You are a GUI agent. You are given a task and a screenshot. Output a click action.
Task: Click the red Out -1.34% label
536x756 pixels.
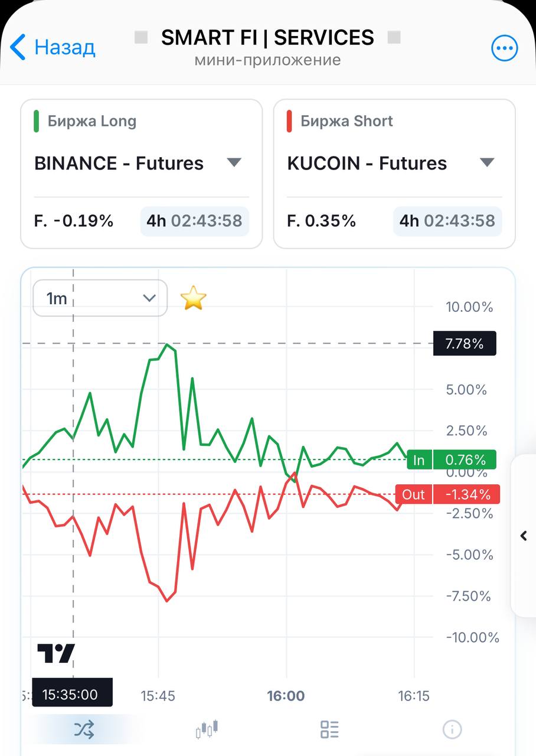447,494
